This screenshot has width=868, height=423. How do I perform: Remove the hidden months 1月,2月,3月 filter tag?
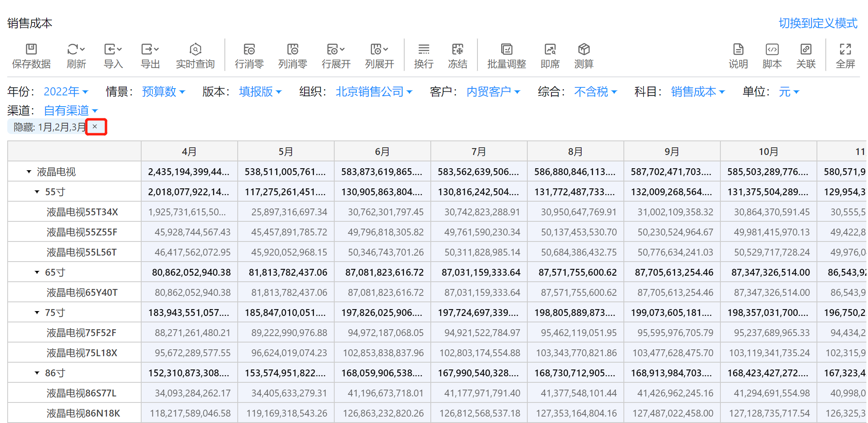[95, 127]
